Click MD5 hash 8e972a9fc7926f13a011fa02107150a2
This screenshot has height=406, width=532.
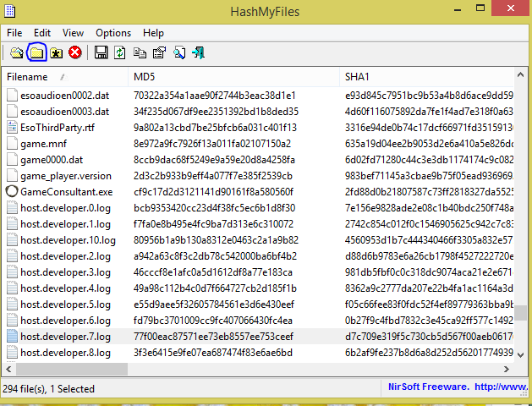pyautogui.click(x=212, y=144)
